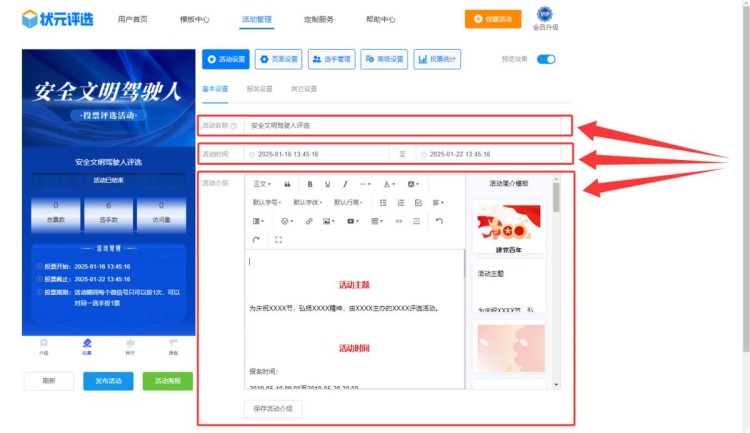Viewport: 750px width, 433px height.
Task: Expand the 默认字号 font size dropdown
Action: 266,202
